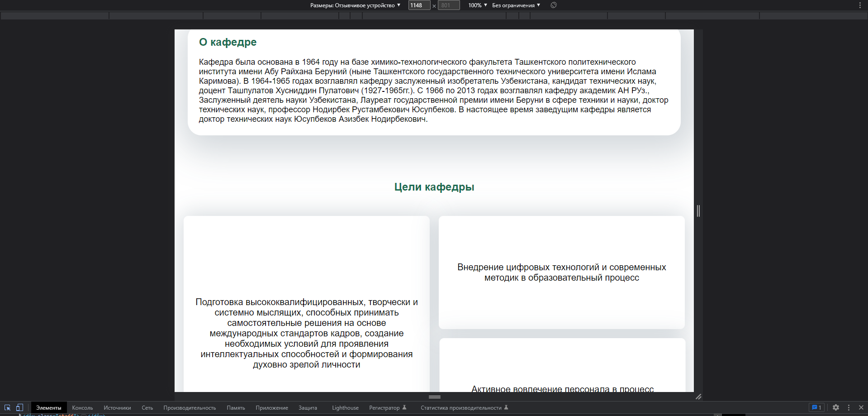
Task: Click the console messages counter badge
Action: [x=816, y=407]
